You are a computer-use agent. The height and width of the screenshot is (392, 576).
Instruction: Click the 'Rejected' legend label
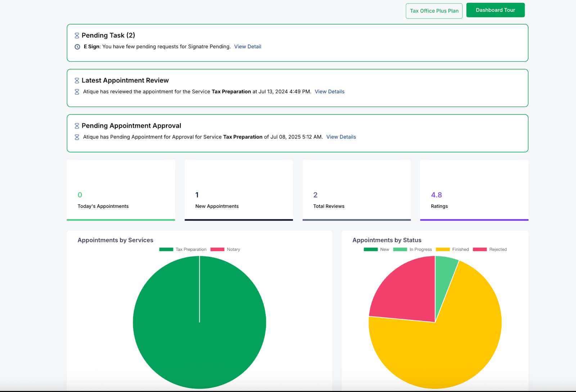(498, 249)
